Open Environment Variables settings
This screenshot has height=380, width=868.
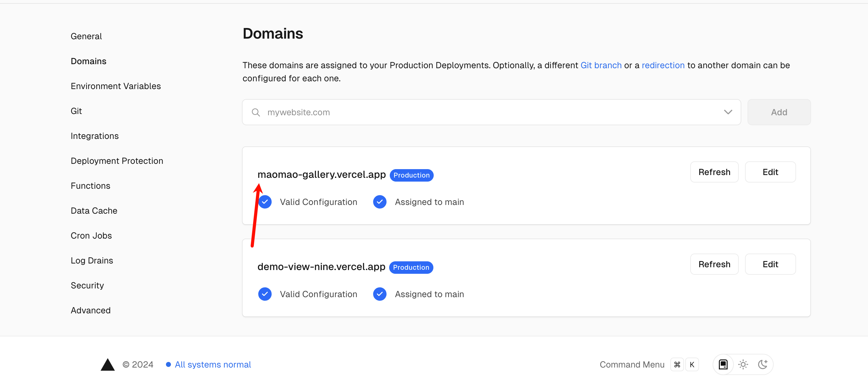tap(116, 86)
